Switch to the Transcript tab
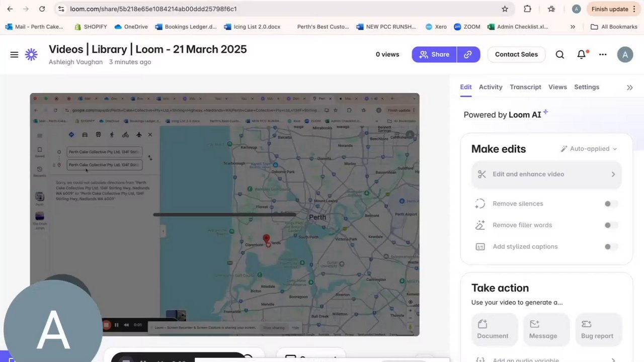Viewport: 644px width, 362px height. coord(525,87)
